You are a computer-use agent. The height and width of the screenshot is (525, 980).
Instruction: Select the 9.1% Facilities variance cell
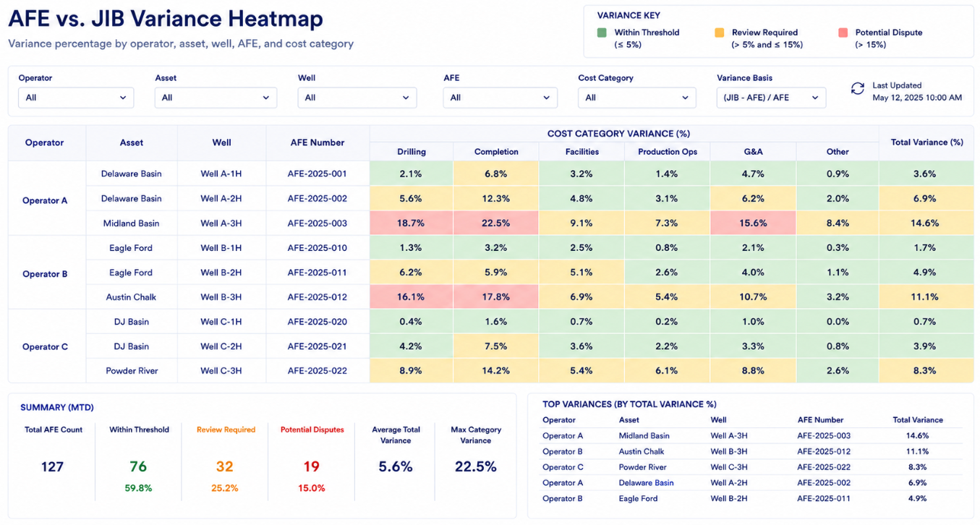[x=581, y=223]
